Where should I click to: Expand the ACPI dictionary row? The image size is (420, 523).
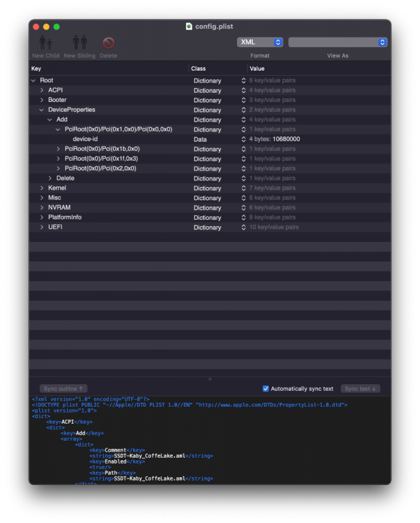pyautogui.click(x=42, y=90)
